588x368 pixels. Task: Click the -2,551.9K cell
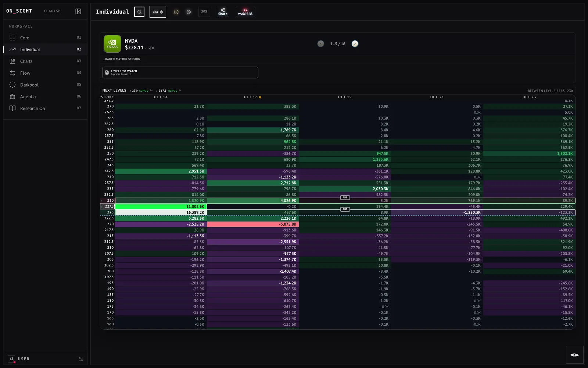(x=253, y=242)
